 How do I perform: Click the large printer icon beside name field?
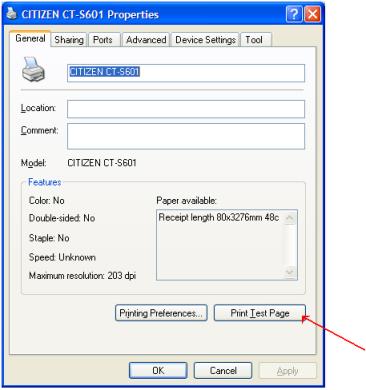point(33,69)
